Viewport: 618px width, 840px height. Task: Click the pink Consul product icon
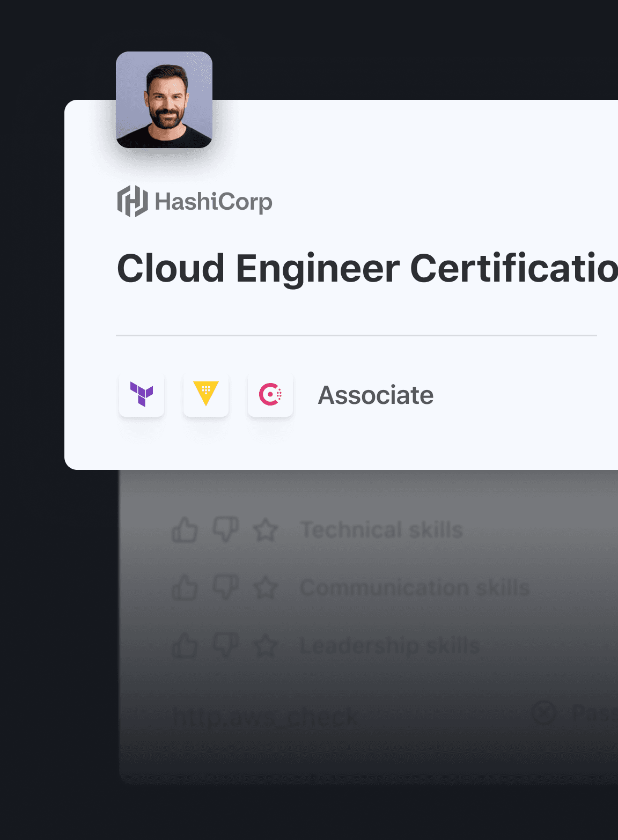270,395
